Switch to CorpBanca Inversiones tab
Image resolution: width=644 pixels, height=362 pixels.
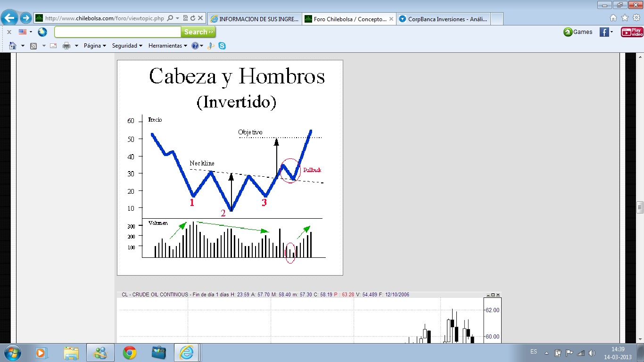click(443, 19)
